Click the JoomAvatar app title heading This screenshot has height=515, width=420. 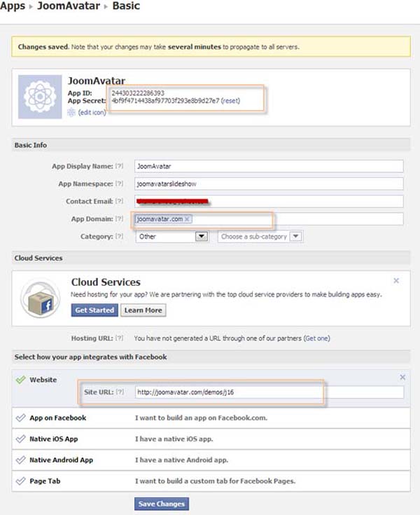coord(97,81)
